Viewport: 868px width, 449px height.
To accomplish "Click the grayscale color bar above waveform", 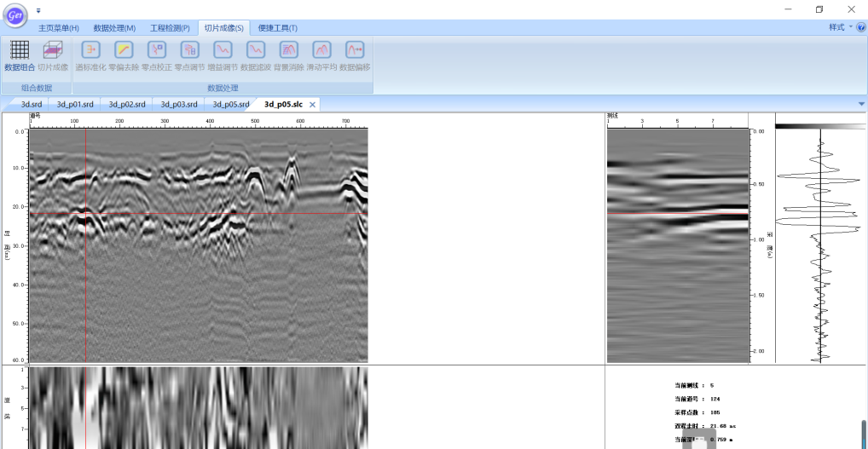I will 819,126.
